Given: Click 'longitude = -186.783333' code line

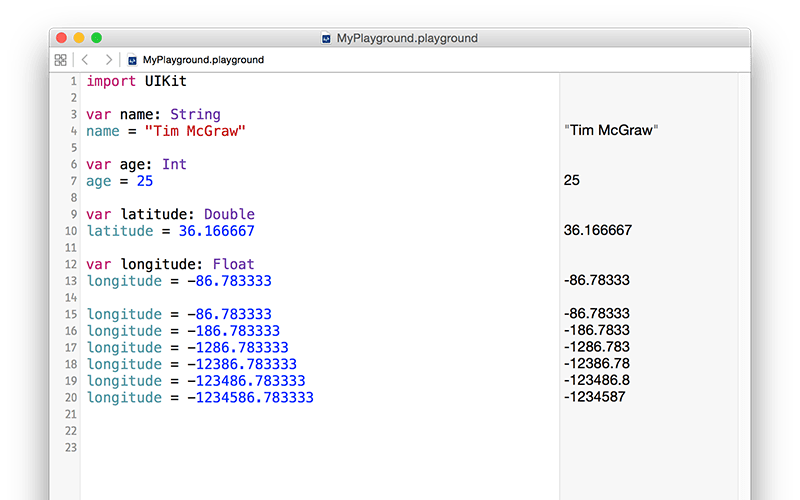Looking at the screenshot, I should [183, 331].
